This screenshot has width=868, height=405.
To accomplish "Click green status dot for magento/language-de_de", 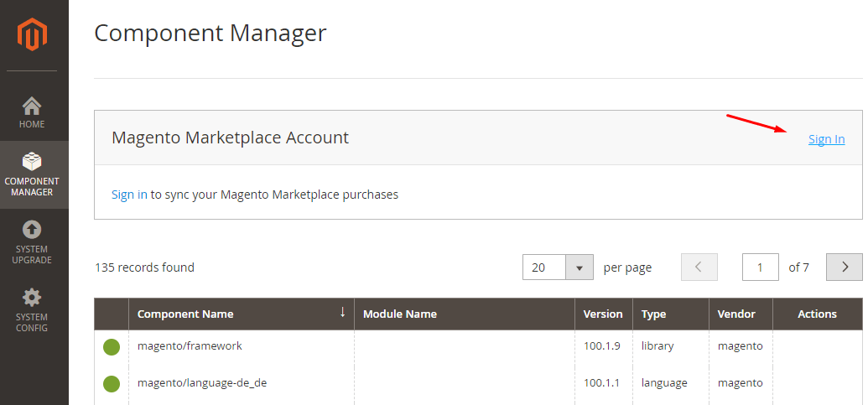I will coord(112,383).
